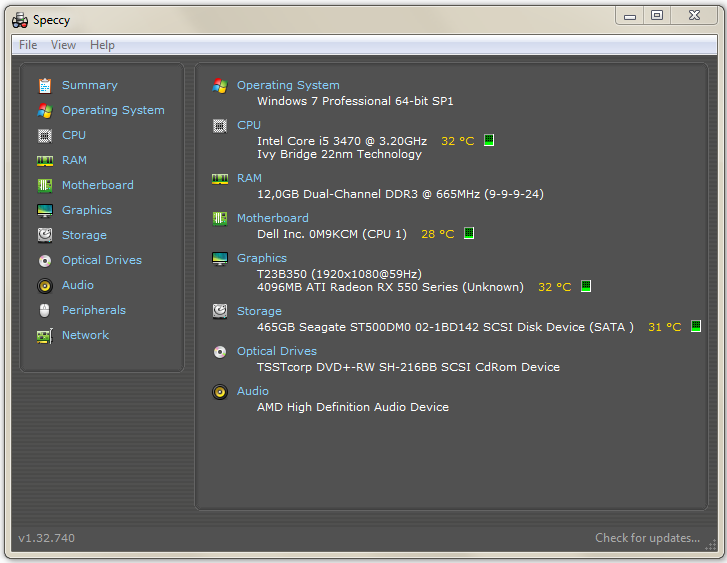Open CPU heading link in main panel
Viewport: 727px width, 563px height.
point(249,125)
